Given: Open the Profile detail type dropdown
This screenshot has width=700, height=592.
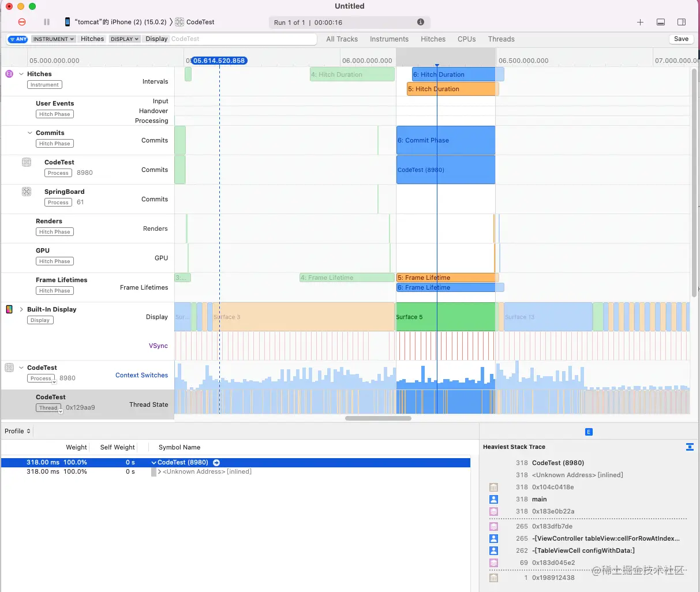Looking at the screenshot, I should click(x=17, y=431).
